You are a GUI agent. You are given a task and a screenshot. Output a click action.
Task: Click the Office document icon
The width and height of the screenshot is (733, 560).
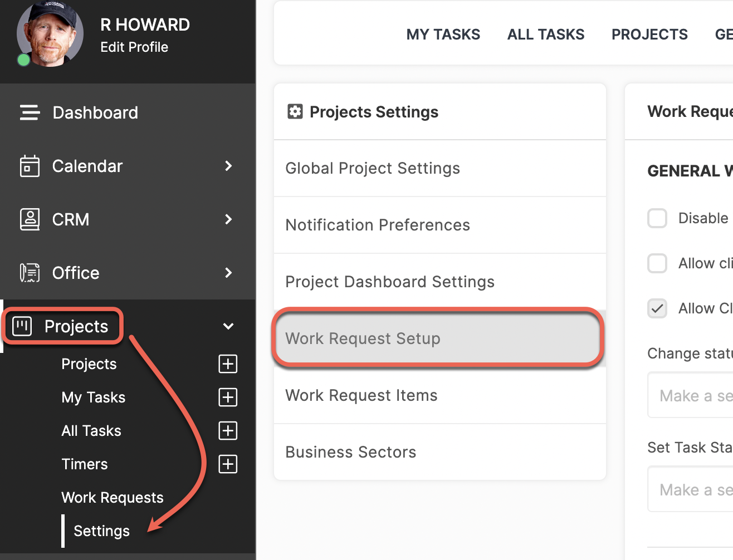(30, 273)
